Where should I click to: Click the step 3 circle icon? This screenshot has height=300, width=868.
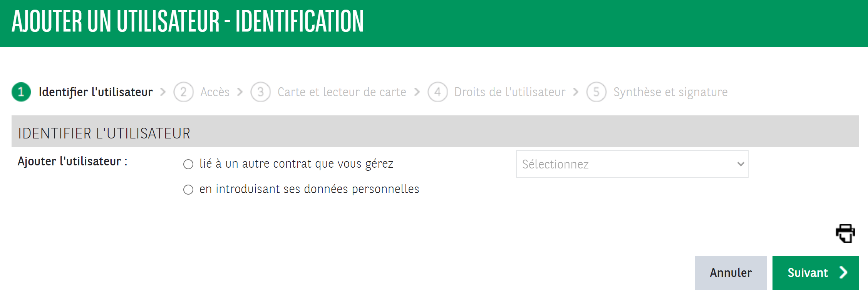[261, 92]
